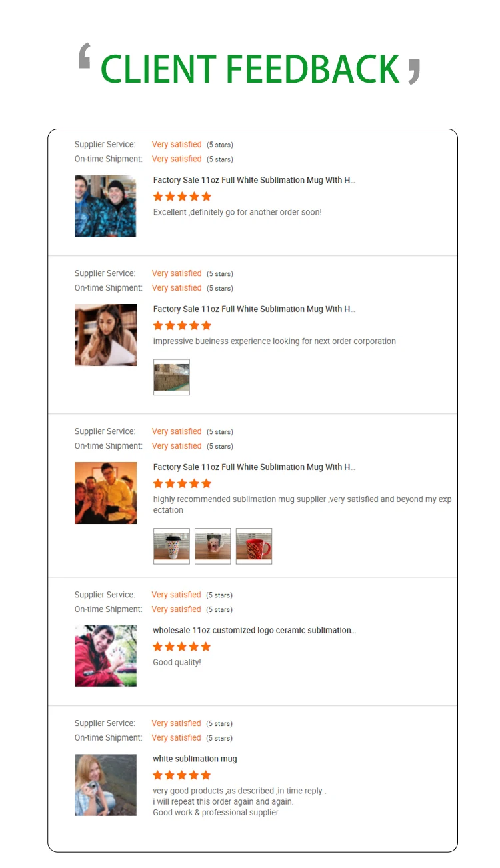Open the red-hoodie man reviewer avatar

[x=105, y=655]
